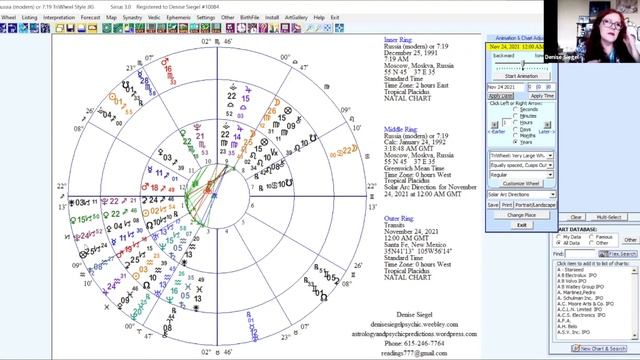Open the Ephemeris menu
The image size is (640, 360).
(x=178, y=18)
